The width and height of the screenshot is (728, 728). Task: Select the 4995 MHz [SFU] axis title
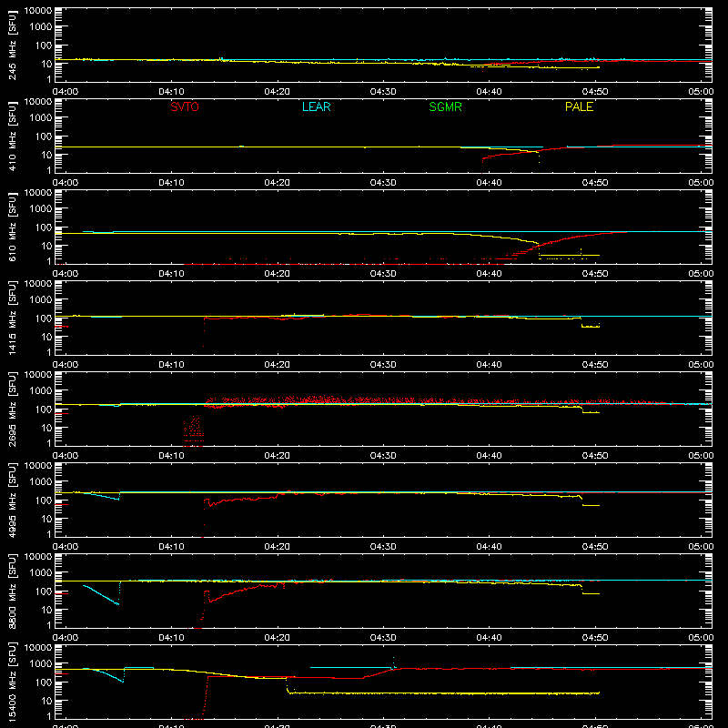point(13,500)
